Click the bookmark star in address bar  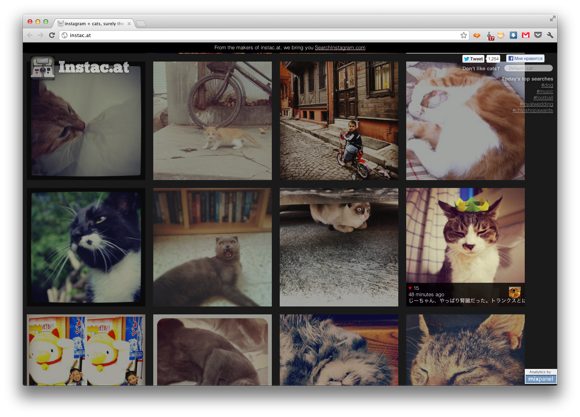463,35
